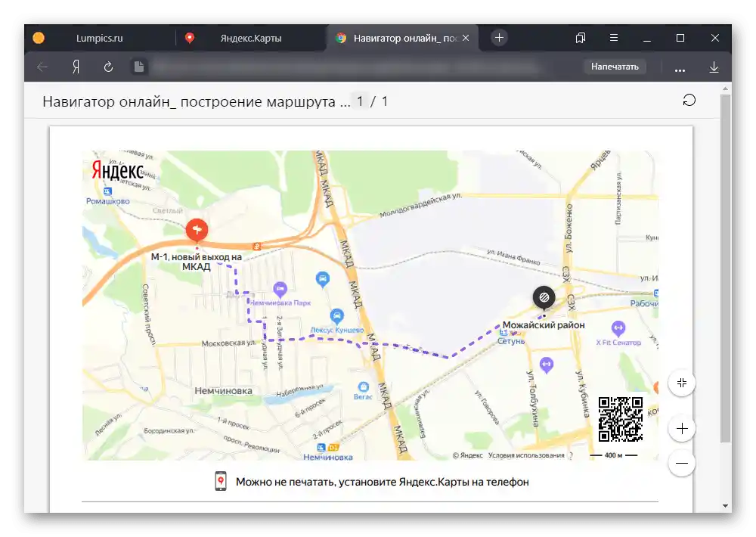This screenshot has width=756, height=537.
Task: Click the Вегас map pin
Action: (x=364, y=387)
